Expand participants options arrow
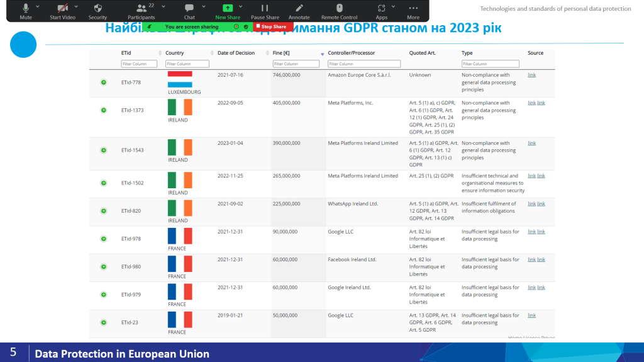The image size is (644, 362). (164, 6)
